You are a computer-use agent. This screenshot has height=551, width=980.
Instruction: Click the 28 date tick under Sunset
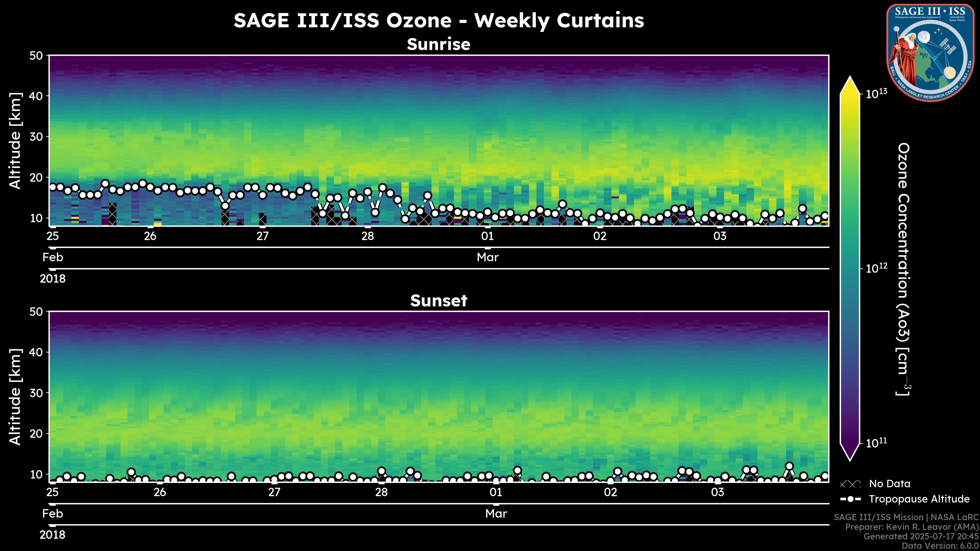click(381, 492)
